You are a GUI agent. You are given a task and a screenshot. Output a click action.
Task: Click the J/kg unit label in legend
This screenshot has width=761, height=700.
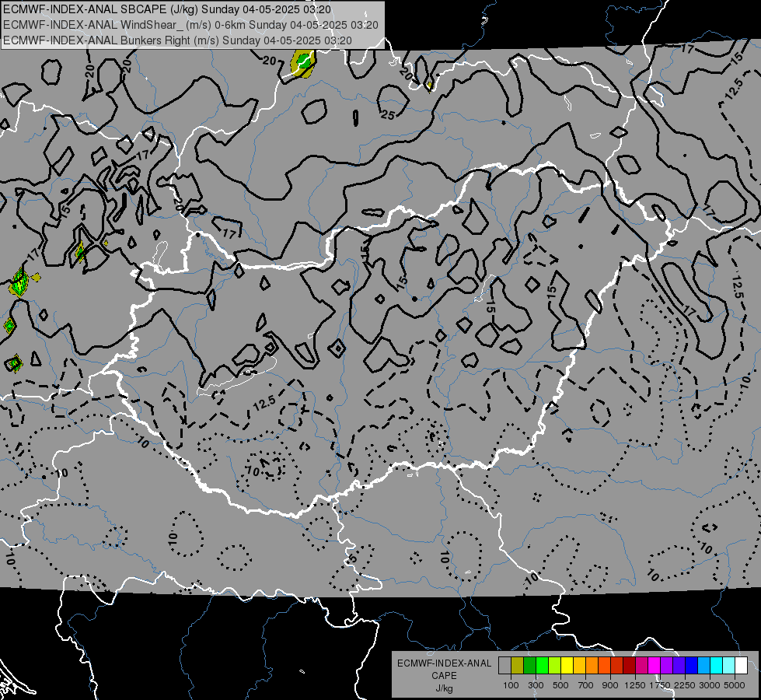tap(444, 689)
